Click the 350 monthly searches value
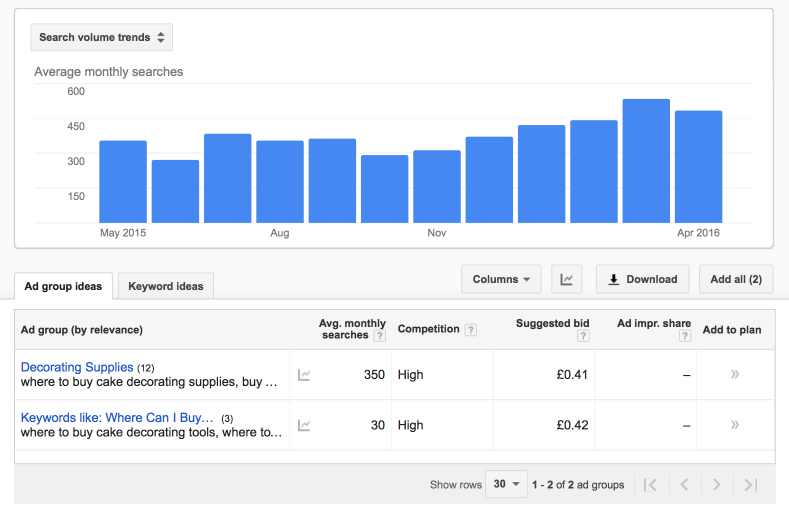 [374, 375]
